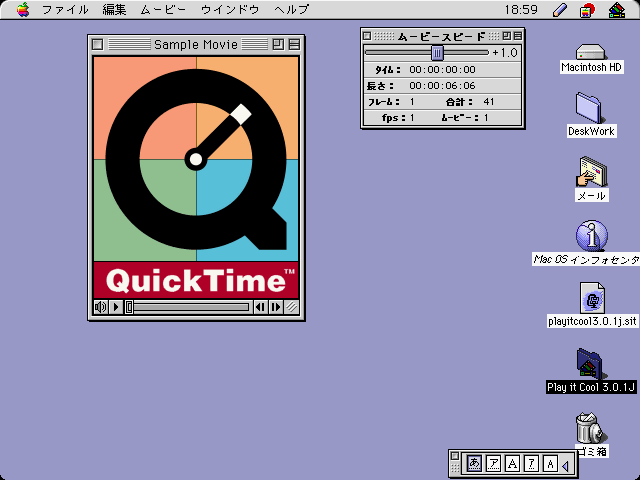Click the Sample Movie title bar
Image resolution: width=640 pixels, height=480 pixels.
coord(196,44)
